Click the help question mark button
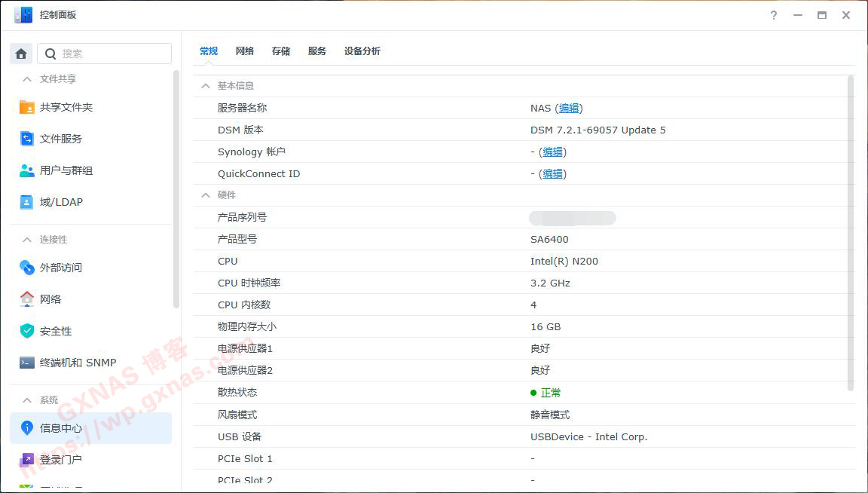The image size is (868, 493). click(x=773, y=15)
